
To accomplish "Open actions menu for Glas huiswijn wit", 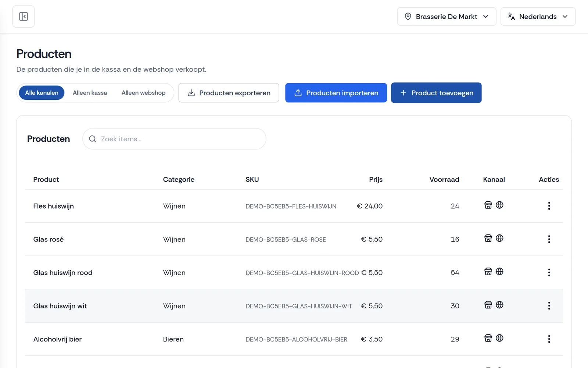I will 549,306.
